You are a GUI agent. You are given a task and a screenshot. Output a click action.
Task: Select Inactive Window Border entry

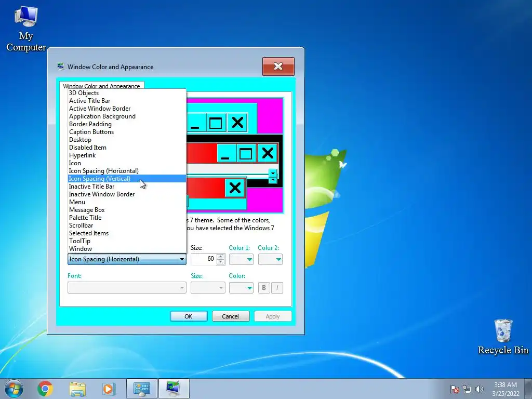pyautogui.click(x=127, y=194)
